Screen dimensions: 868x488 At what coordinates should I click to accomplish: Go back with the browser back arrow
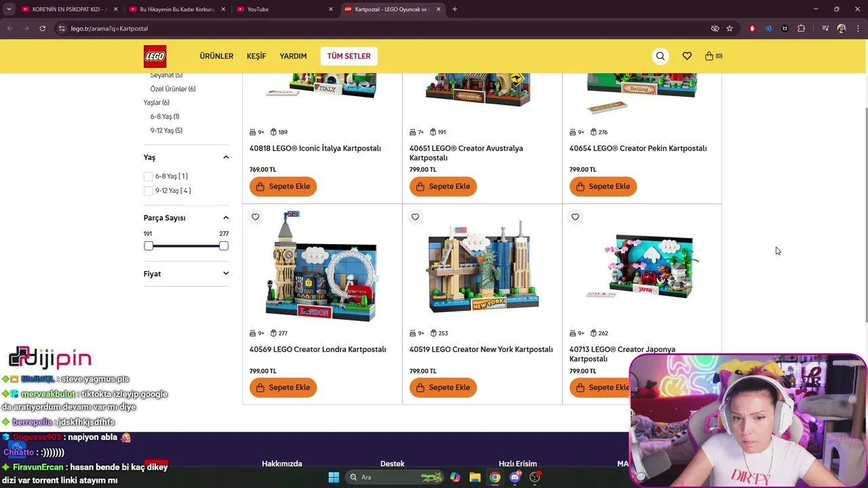(x=9, y=28)
